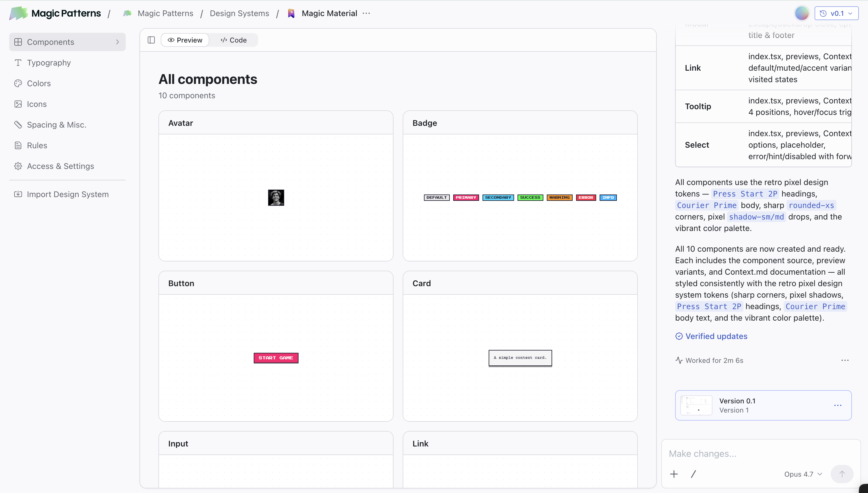
Task: Focus the Make changes input field
Action: point(761,454)
